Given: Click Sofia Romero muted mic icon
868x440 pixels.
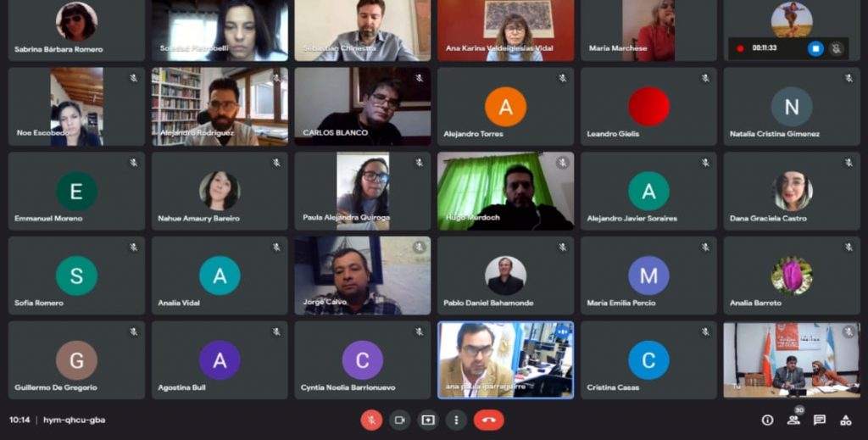Looking at the screenshot, I should tap(133, 247).
